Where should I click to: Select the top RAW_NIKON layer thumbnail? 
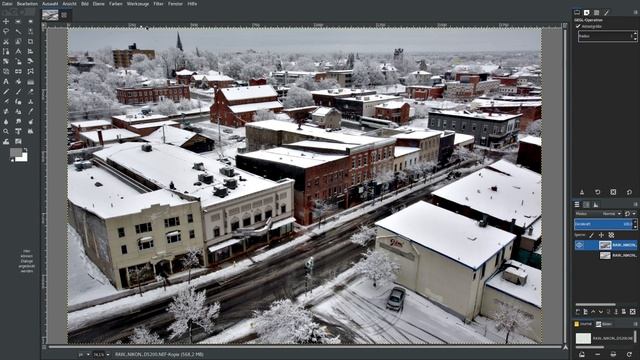pyautogui.click(x=605, y=245)
